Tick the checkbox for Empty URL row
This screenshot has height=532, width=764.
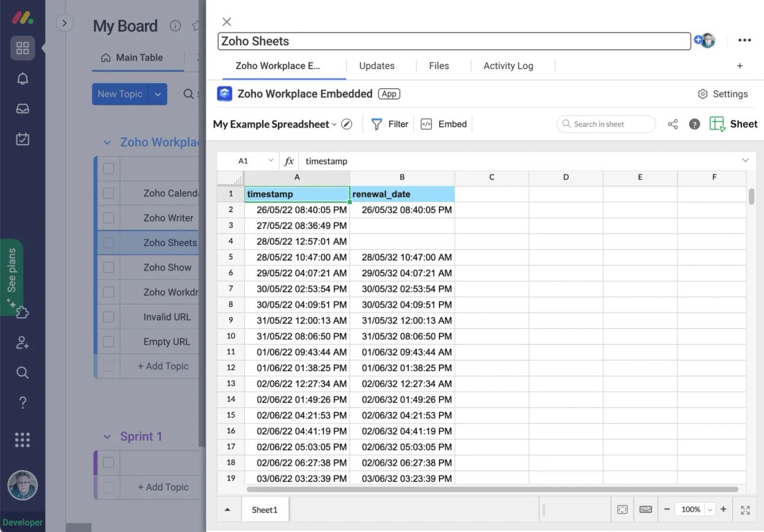108,342
